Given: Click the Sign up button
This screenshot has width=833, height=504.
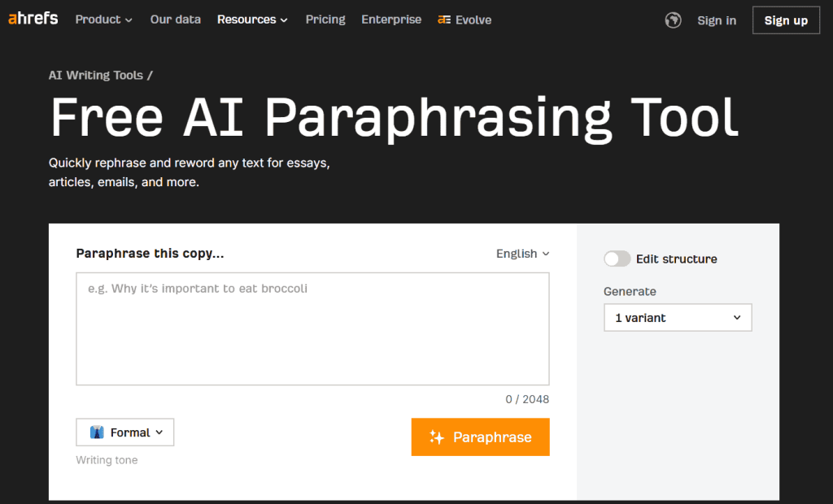Looking at the screenshot, I should [787, 20].
